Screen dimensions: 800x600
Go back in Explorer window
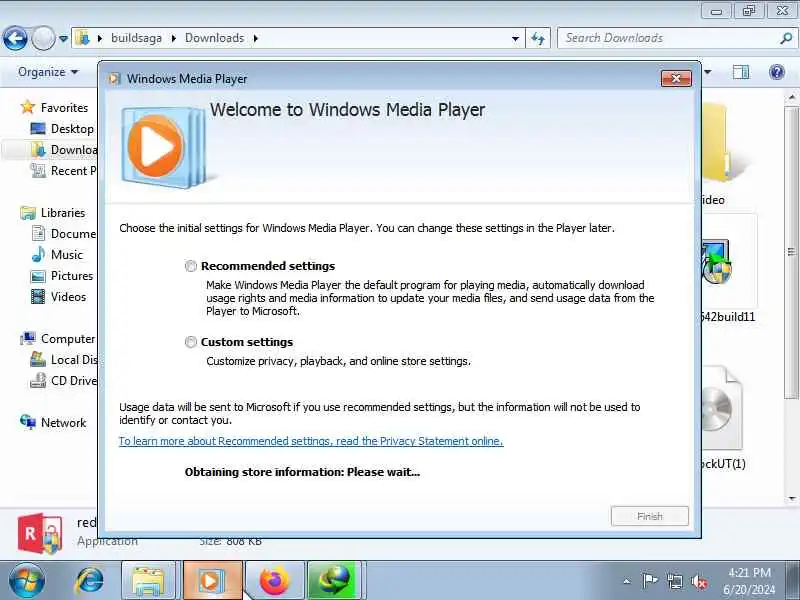tap(15, 38)
